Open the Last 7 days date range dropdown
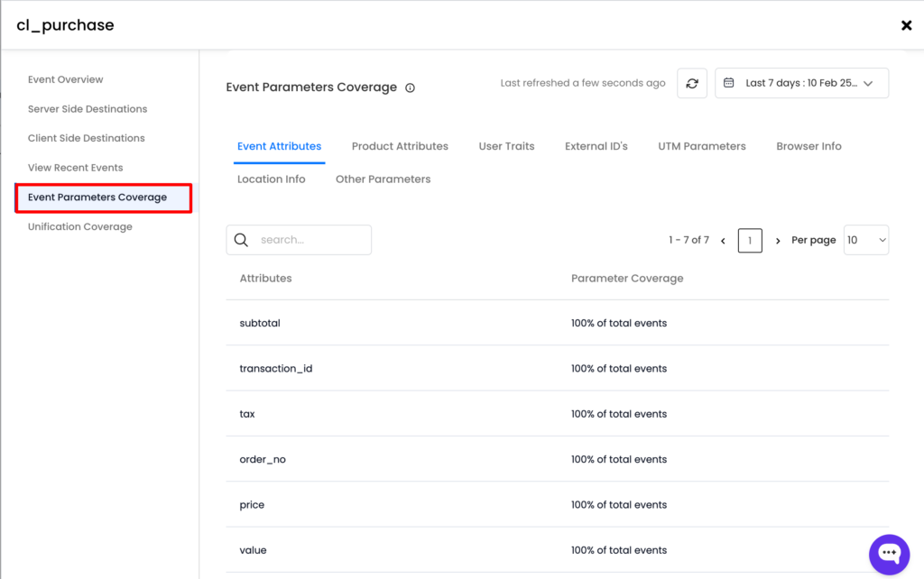 [x=801, y=83]
